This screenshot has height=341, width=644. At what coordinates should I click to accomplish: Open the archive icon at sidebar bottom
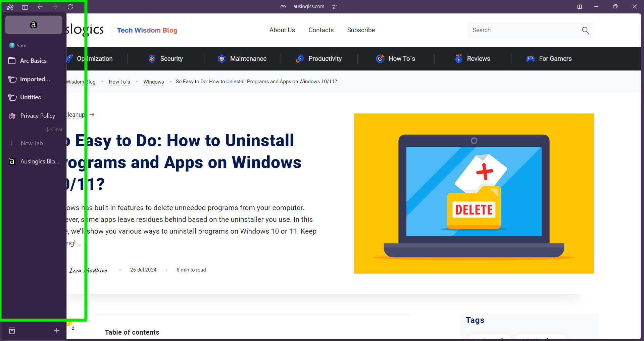tap(12, 331)
